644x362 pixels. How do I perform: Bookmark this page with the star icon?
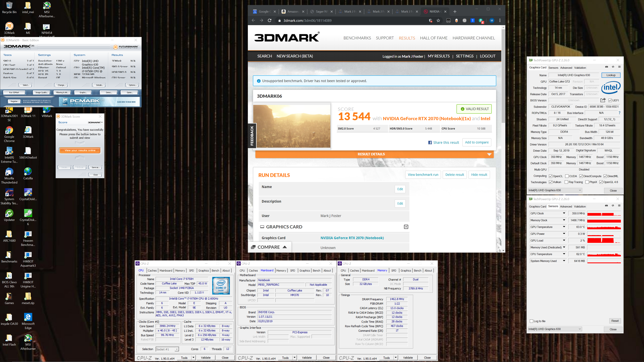(x=438, y=20)
